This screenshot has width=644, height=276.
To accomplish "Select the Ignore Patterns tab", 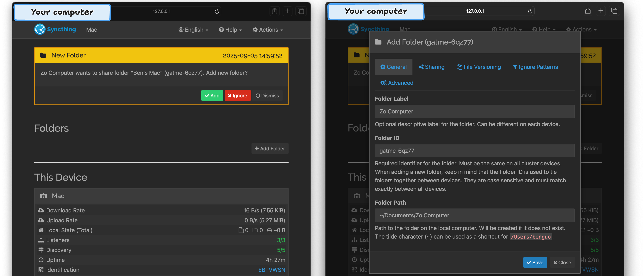I will pos(535,67).
